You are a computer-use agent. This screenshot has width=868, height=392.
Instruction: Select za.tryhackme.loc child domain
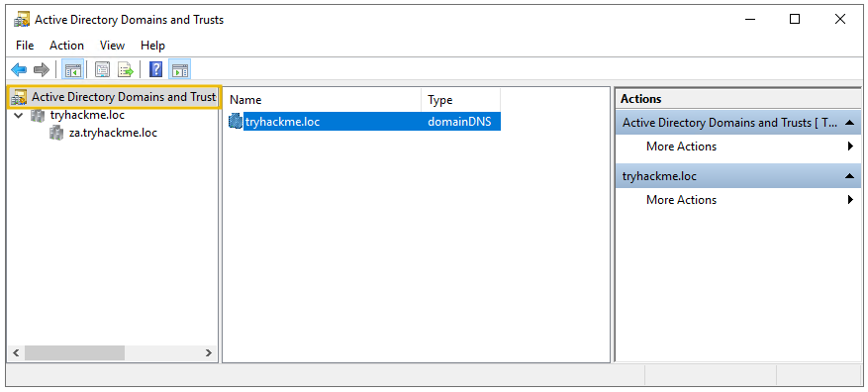(x=113, y=133)
